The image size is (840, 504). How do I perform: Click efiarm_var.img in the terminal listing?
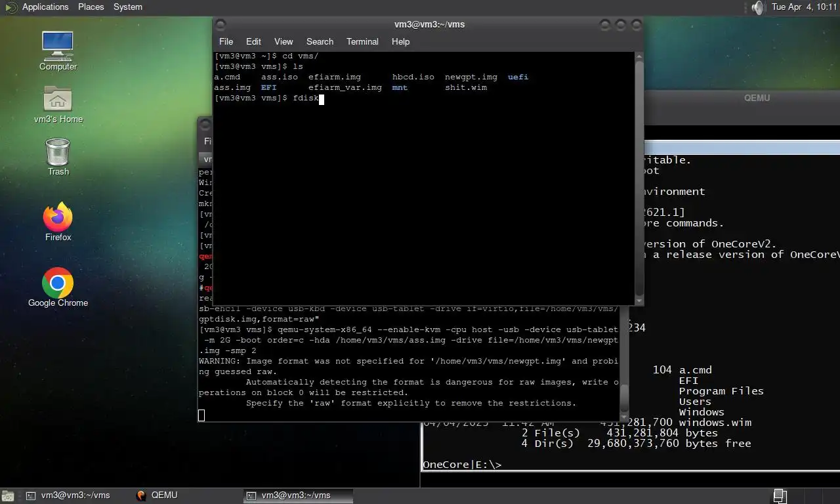tap(345, 87)
